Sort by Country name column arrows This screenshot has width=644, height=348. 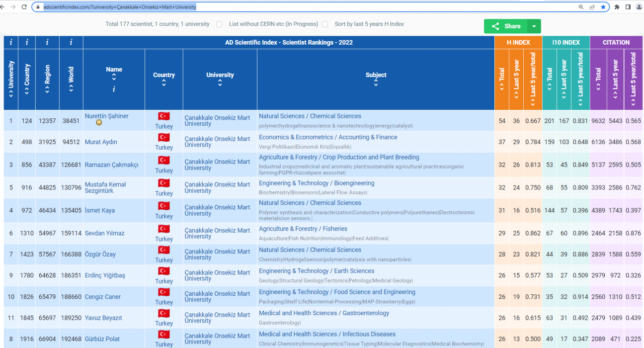[164, 83]
